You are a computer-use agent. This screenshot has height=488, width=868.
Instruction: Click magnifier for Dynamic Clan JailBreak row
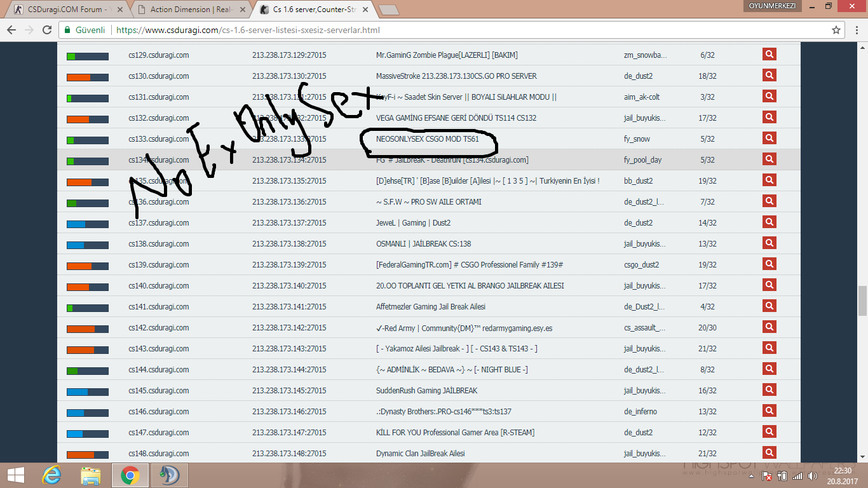tap(770, 453)
